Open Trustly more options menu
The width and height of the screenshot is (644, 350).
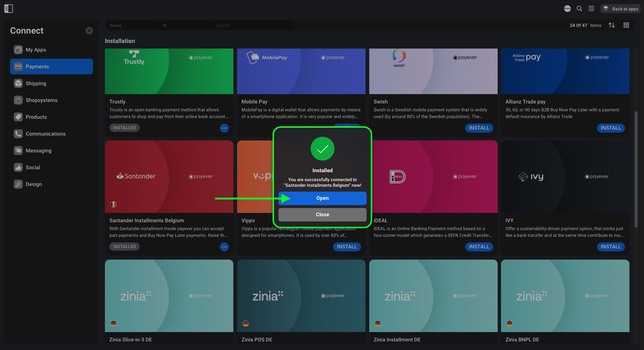pyautogui.click(x=224, y=128)
